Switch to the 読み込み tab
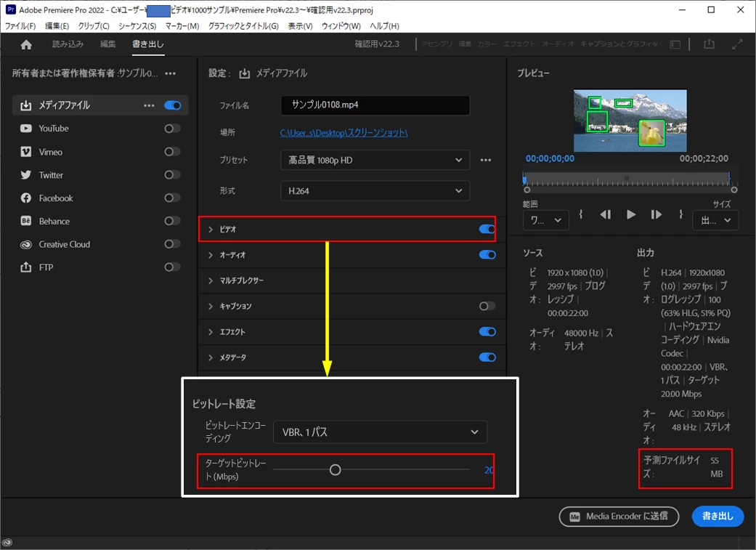 pos(68,44)
